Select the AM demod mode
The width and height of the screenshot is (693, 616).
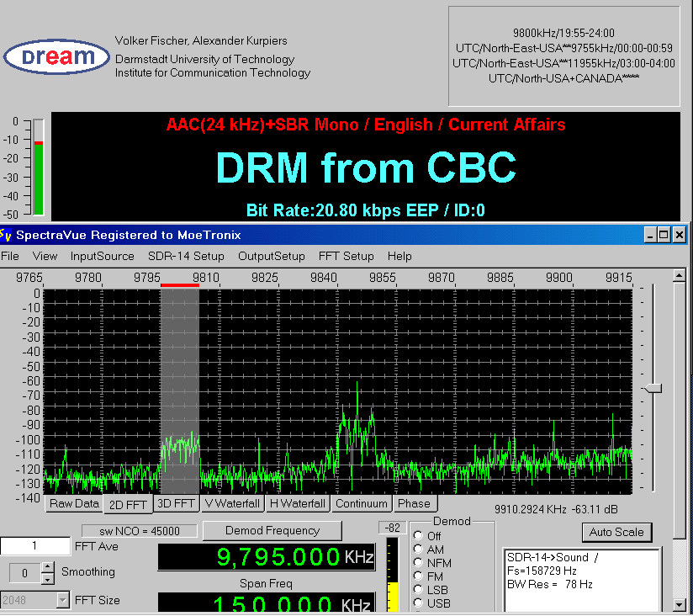coord(418,550)
